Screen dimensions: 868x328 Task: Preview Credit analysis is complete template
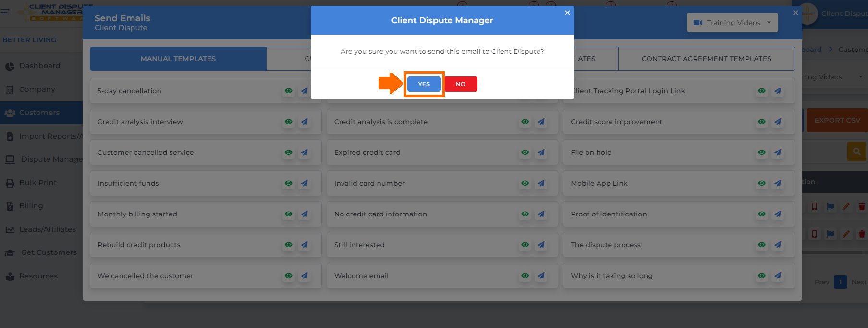click(x=525, y=122)
